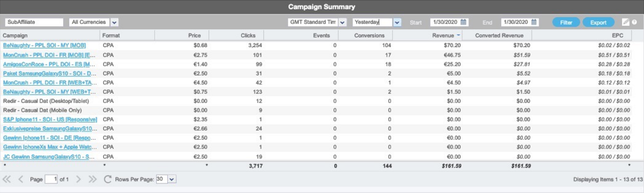Go to the next page arrow
Viewport: 644px width, 193px height.
coord(79,179)
